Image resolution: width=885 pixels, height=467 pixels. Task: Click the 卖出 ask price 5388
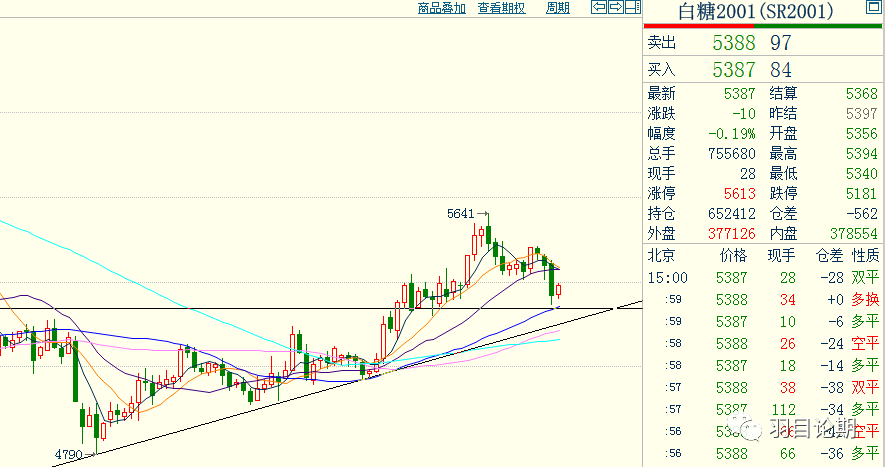click(733, 43)
